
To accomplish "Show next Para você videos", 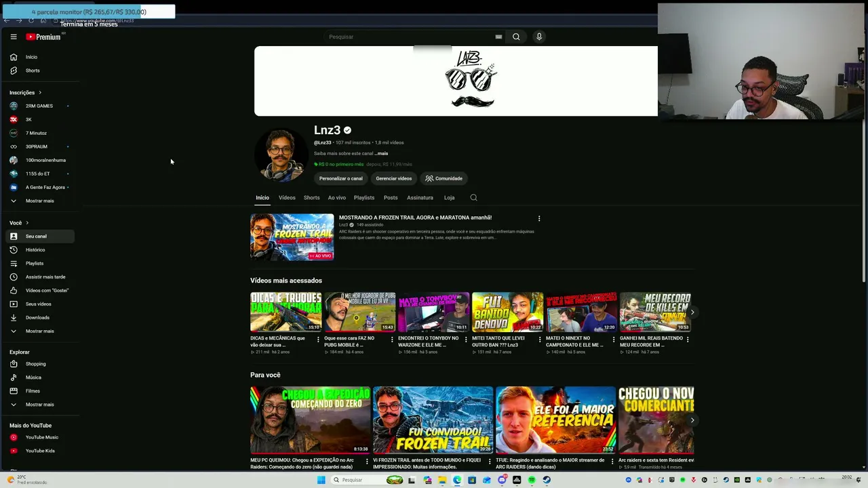I will (x=692, y=420).
